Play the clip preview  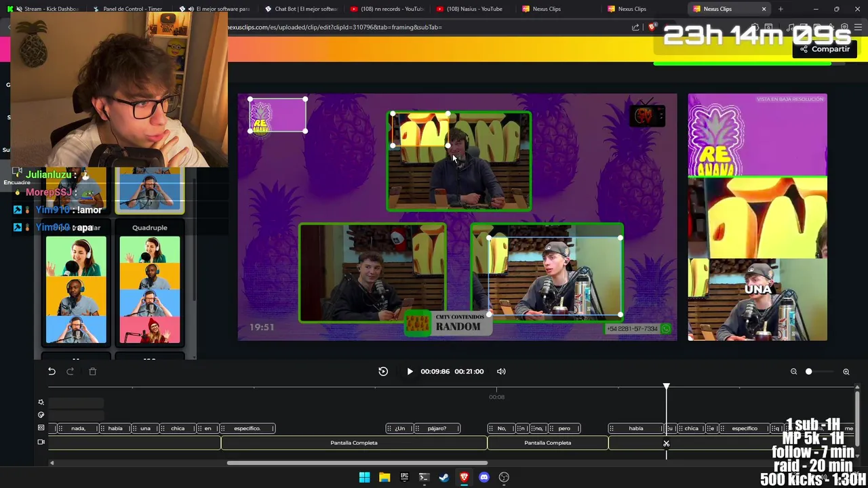tap(410, 371)
